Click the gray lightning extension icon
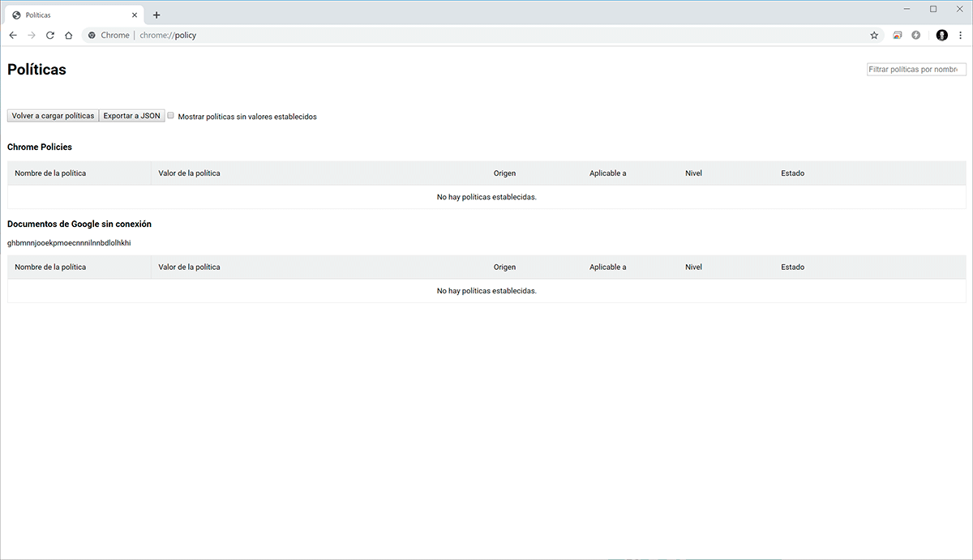The image size is (973, 560). pyautogui.click(x=916, y=36)
